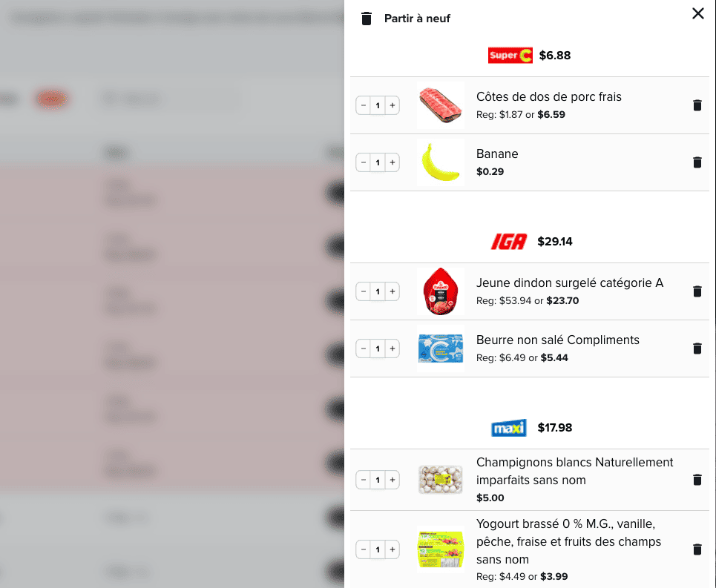Remove Yogourt brassé item from list

697,549
